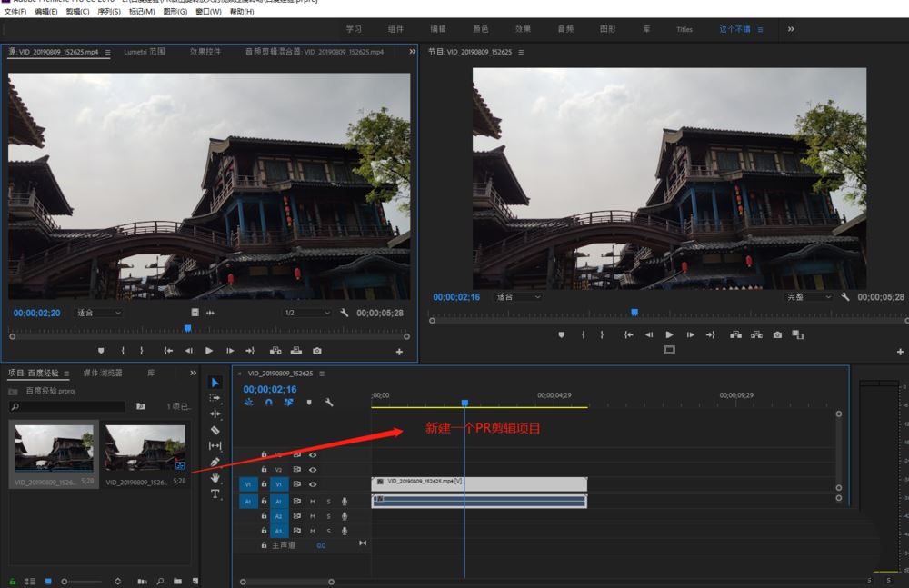The width and height of the screenshot is (909, 588).
Task: Select the Ripple Edit tool
Action: click(x=215, y=413)
